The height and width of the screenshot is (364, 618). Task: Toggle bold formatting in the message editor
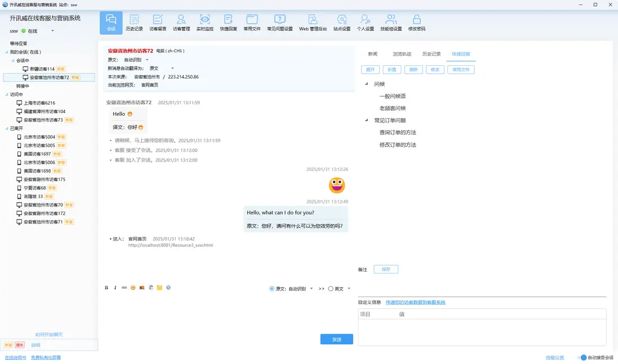tap(106, 287)
